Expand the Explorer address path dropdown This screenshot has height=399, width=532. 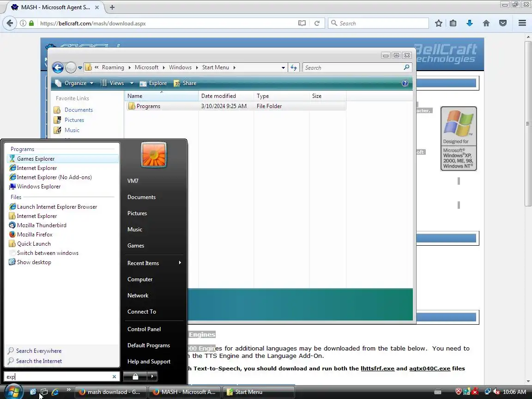click(283, 67)
